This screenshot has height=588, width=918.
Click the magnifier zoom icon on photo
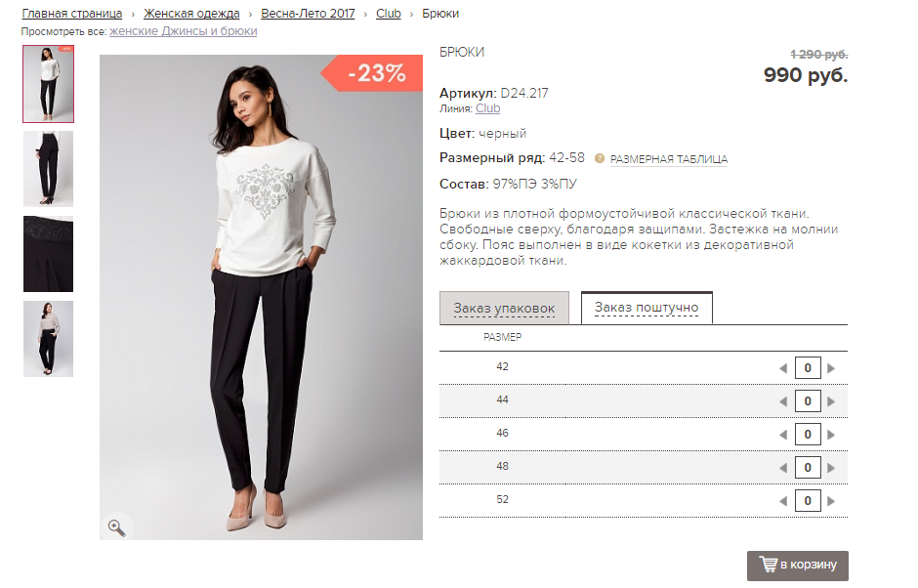click(117, 527)
